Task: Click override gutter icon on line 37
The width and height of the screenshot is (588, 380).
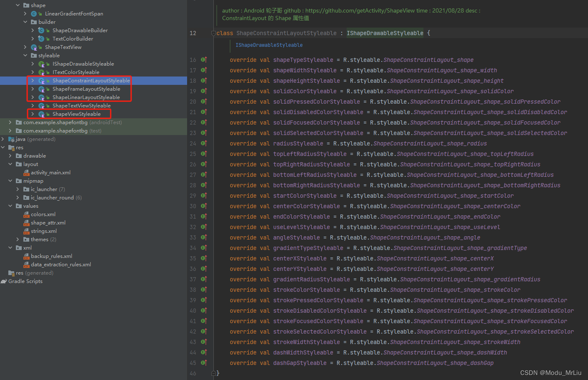Action: pyautogui.click(x=204, y=279)
